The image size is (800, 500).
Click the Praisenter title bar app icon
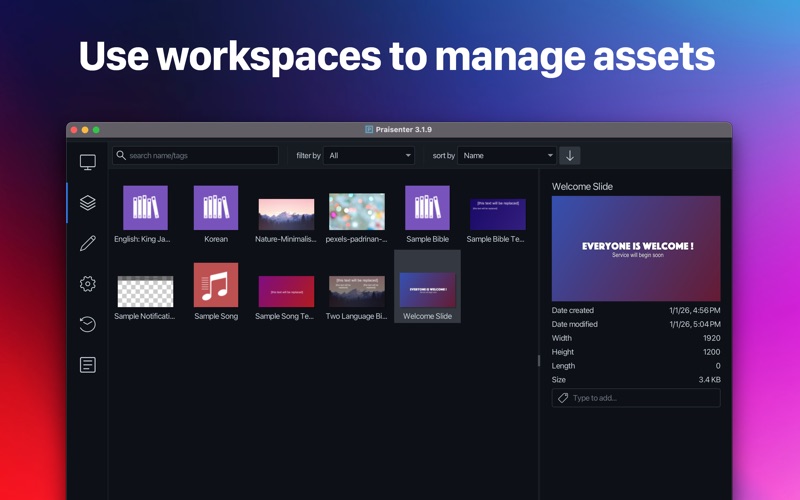click(369, 130)
